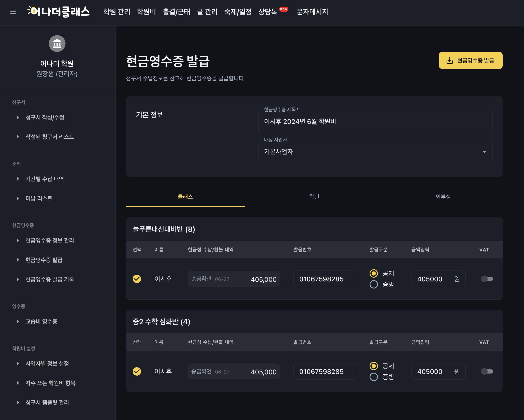Viewport: 524px width, 420px height.
Task: Open sidebar item 현금영수증 발급
Action: (x=44, y=260)
